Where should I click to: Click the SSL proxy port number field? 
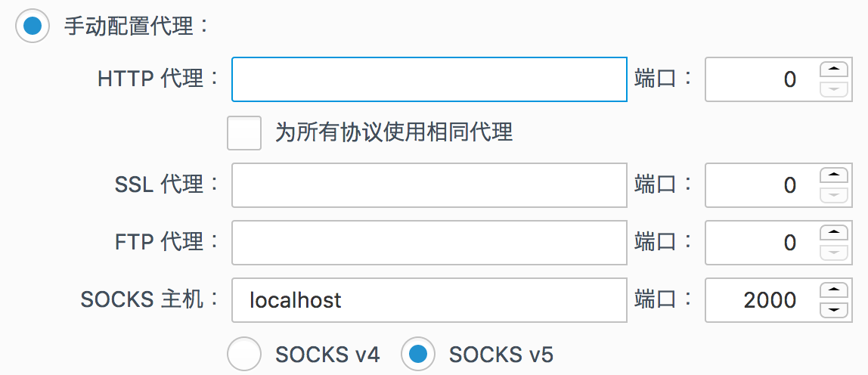[x=761, y=185]
